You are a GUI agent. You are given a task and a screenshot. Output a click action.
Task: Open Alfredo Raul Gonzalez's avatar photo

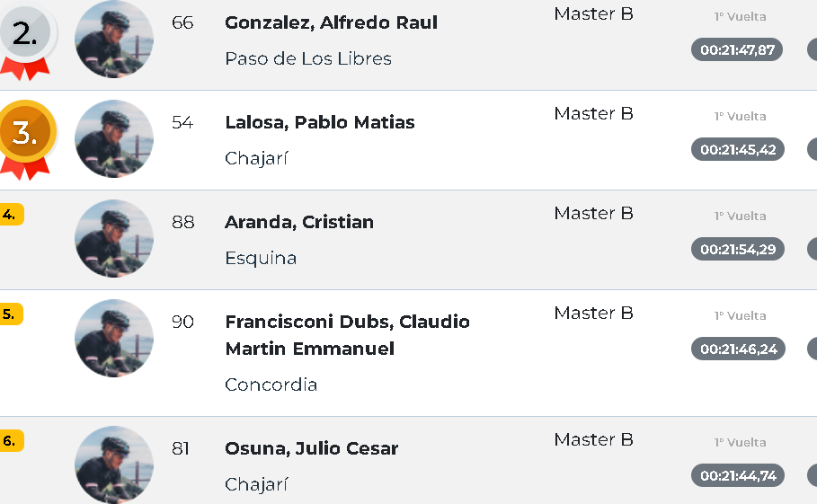(x=113, y=40)
